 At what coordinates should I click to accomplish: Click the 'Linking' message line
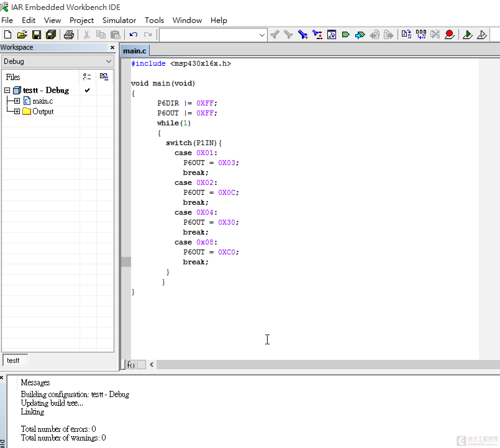tap(33, 412)
